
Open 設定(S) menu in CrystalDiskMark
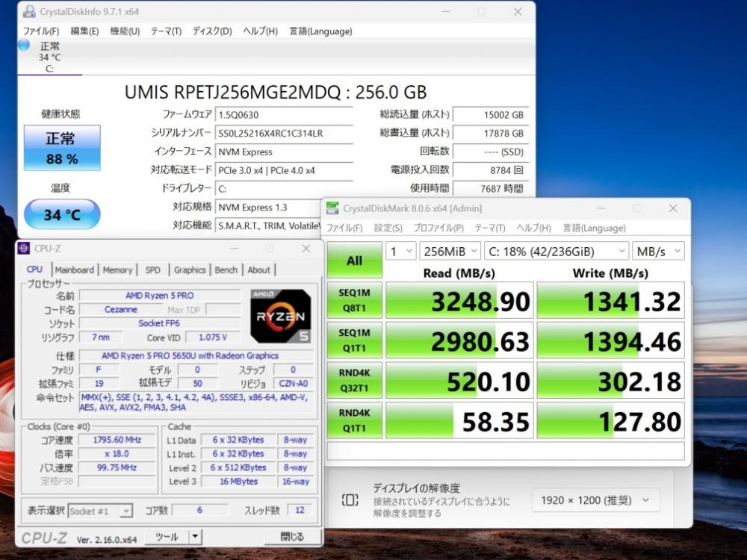point(388,228)
